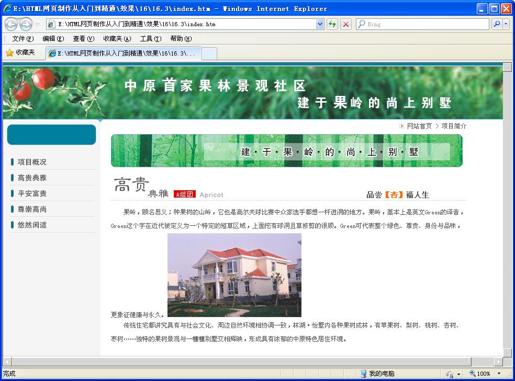Image resolution: width=515 pixels, height=381 pixels.
Task: Click the browser Forward arrow button
Action: (x=26, y=24)
